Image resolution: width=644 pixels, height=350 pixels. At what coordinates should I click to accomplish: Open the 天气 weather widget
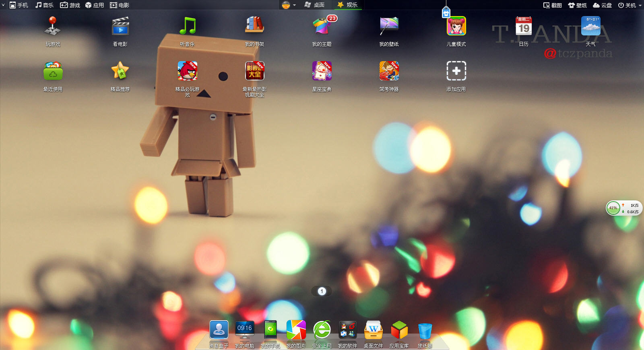591,26
